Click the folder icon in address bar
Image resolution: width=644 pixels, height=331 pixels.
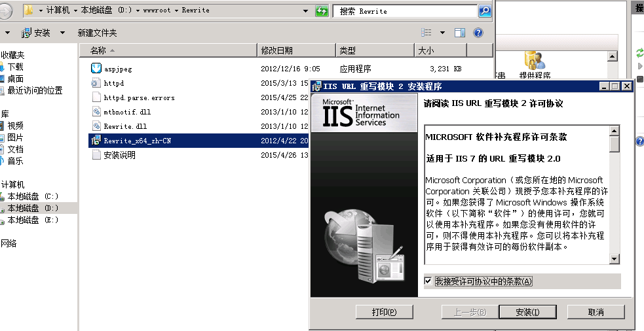click(x=28, y=10)
